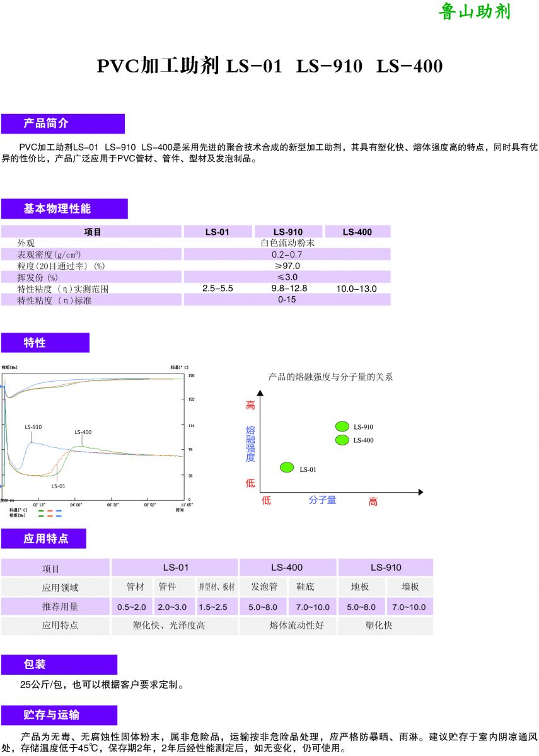Click the 项目 header in physical properties table
This screenshot has height=756, width=539.
92,232
